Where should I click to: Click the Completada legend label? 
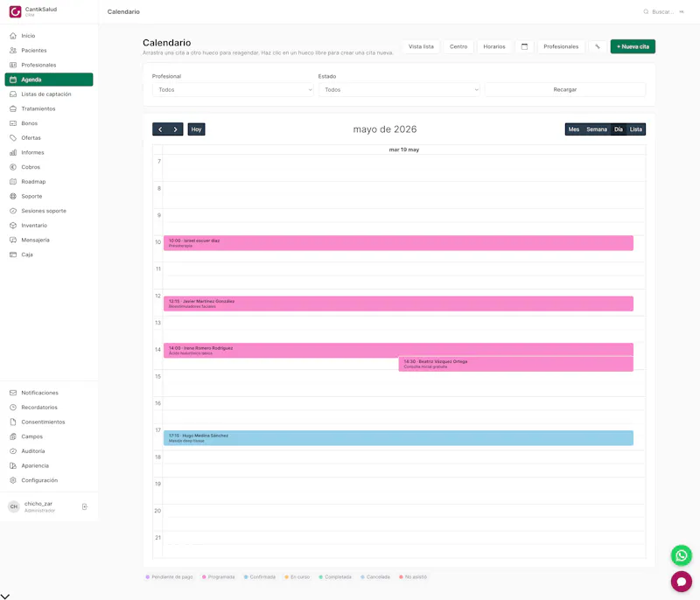[338, 576]
